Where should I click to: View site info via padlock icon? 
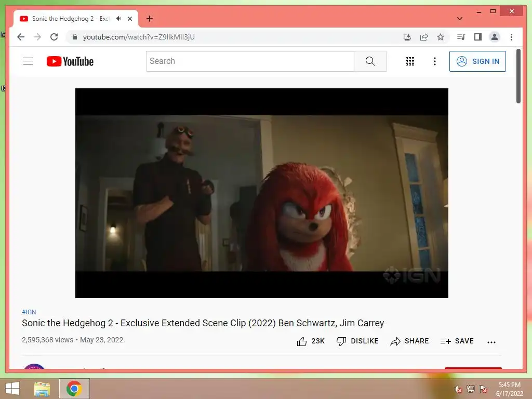pos(75,37)
